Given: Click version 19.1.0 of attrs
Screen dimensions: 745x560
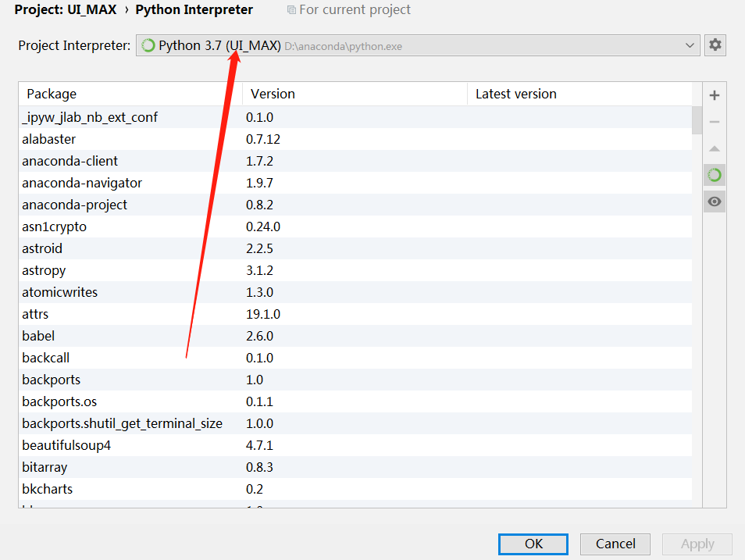Looking at the screenshot, I should coord(262,314).
